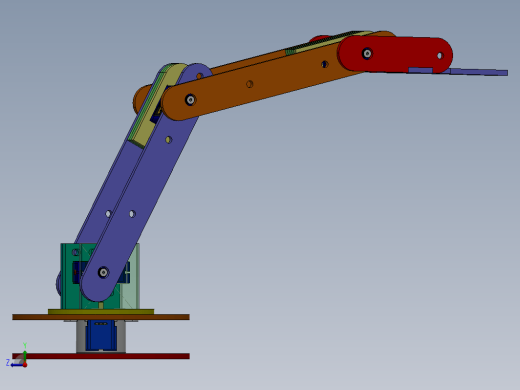Select the brown upper base plate
Viewport: 520px width, 390px height.
tap(101, 317)
